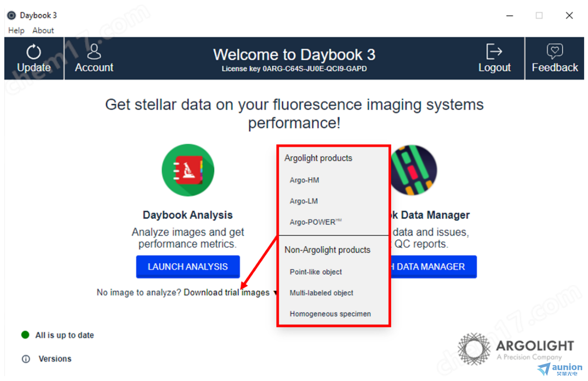
Task: Choose Argo-POWER HM from the list
Action: pos(316,222)
